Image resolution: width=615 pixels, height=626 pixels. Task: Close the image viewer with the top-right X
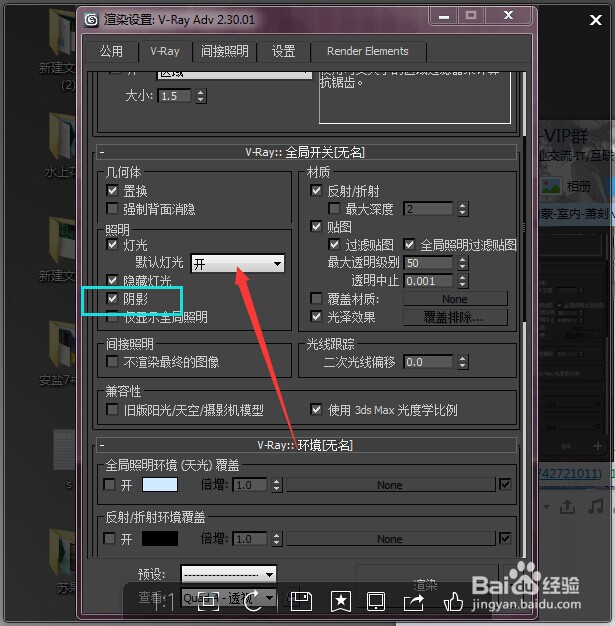click(595, 20)
